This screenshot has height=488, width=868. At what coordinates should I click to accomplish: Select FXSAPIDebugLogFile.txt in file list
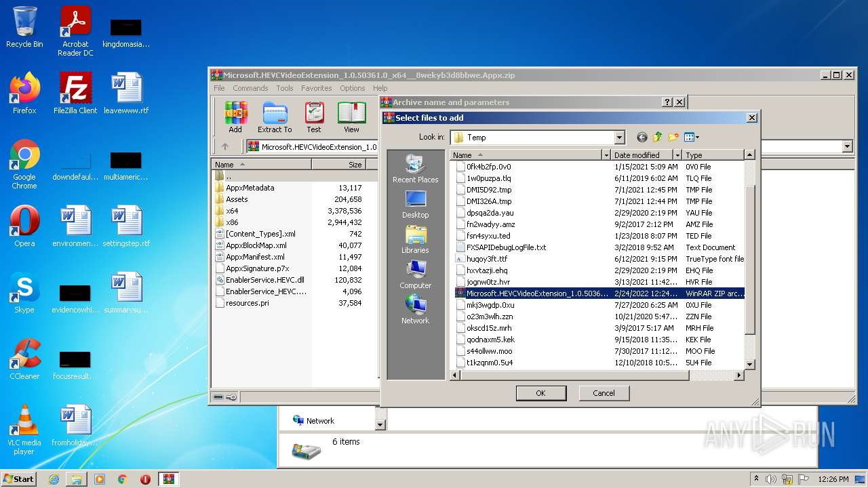pyautogui.click(x=506, y=247)
